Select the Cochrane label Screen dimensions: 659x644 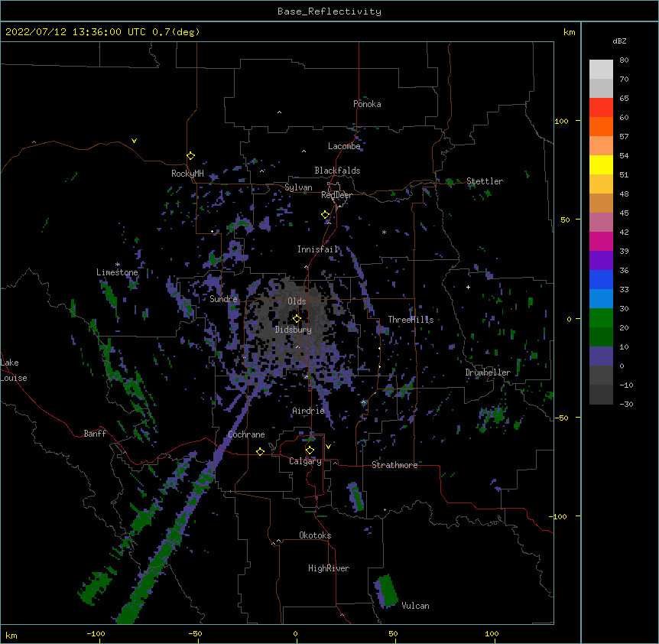click(246, 434)
